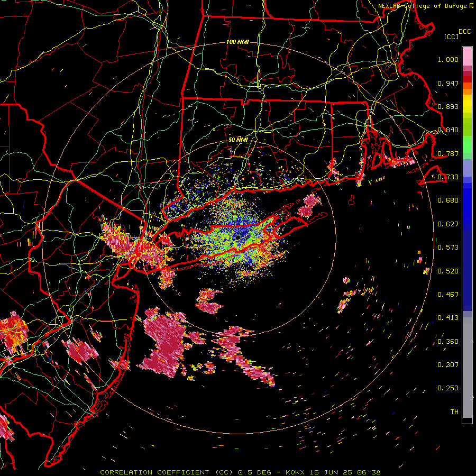Viewport: 476px width, 476px height.
Task: Click the 0.573 color scale value
Action: pos(448,248)
